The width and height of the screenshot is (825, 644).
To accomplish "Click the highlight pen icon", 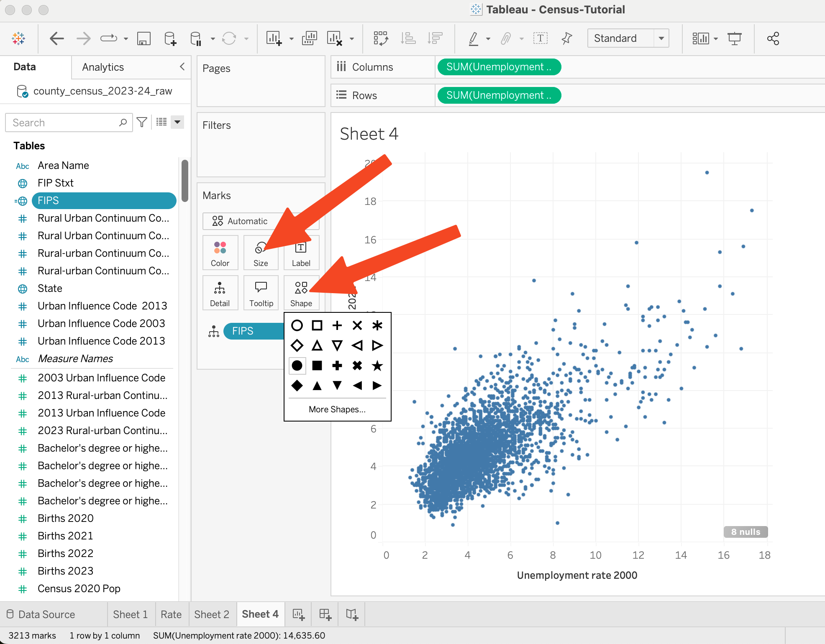I will point(474,38).
